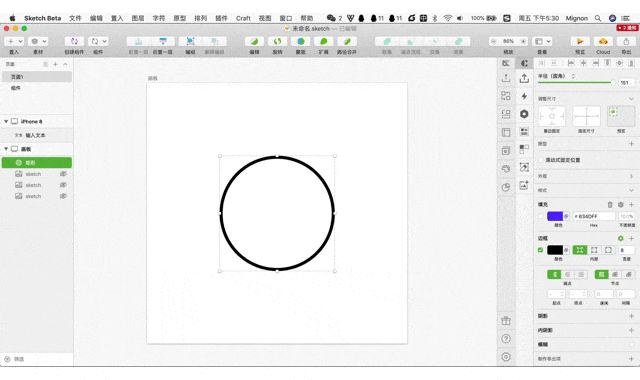640x380 pixels.
Task: Open the 帮助 Help menu
Action: pyautogui.click(x=307, y=18)
